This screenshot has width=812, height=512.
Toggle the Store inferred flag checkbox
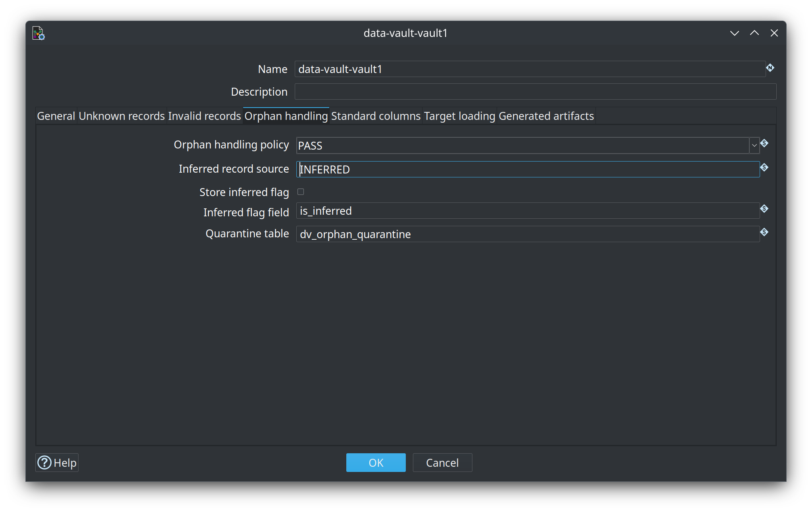tap(301, 192)
